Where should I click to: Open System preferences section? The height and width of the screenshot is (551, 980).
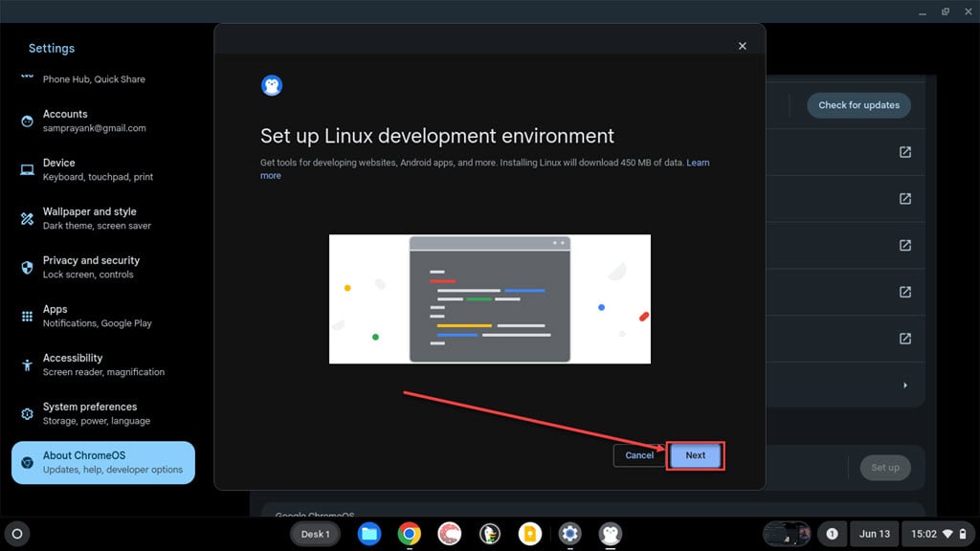coord(103,413)
